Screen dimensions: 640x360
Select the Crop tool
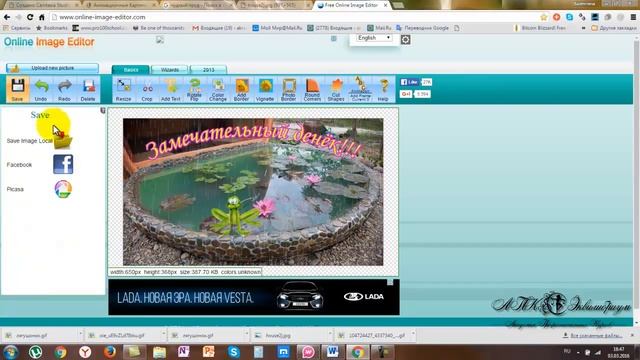pyautogui.click(x=147, y=89)
